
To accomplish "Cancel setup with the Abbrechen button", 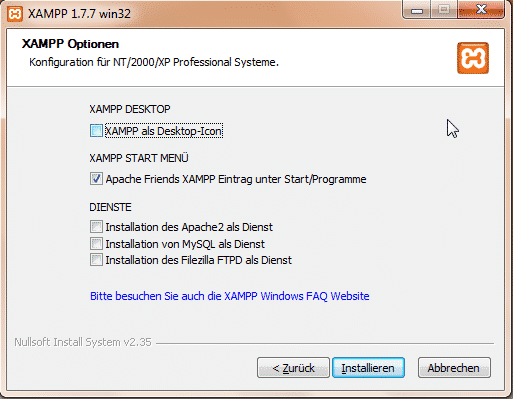I will [x=454, y=368].
